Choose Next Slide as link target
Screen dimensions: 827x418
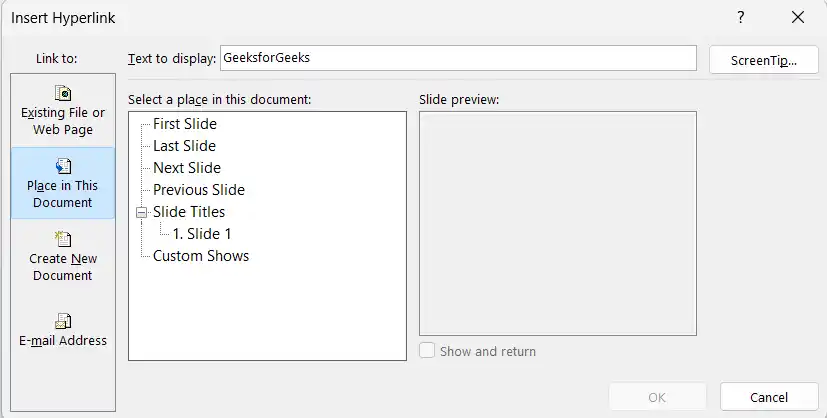pyautogui.click(x=187, y=168)
